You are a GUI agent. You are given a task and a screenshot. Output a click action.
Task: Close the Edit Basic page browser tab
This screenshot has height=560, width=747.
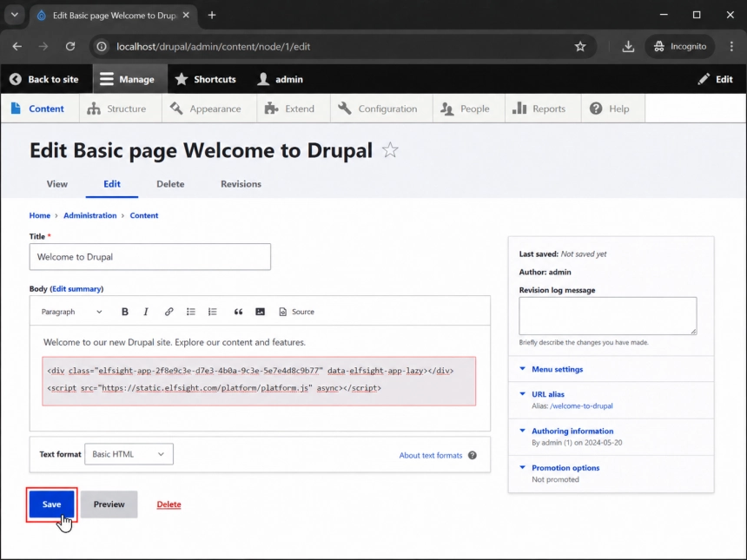coord(186,16)
